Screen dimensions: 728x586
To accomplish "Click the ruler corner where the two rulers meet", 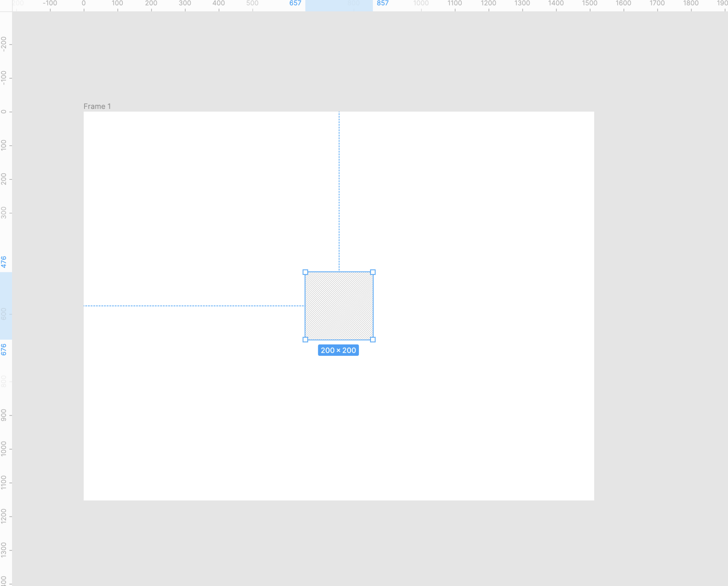I will pyautogui.click(x=6, y=6).
